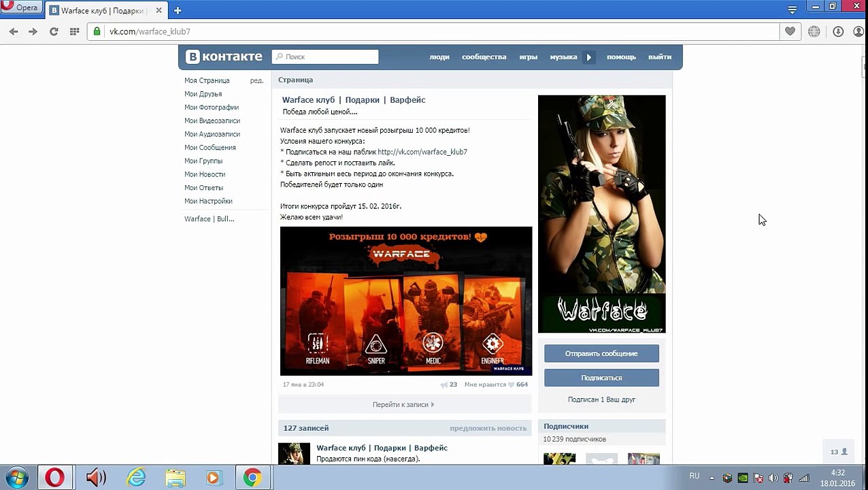Click Отправить сообщение button
Image resolution: width=868 pixels, height=490 pixels.
[601, 353]
